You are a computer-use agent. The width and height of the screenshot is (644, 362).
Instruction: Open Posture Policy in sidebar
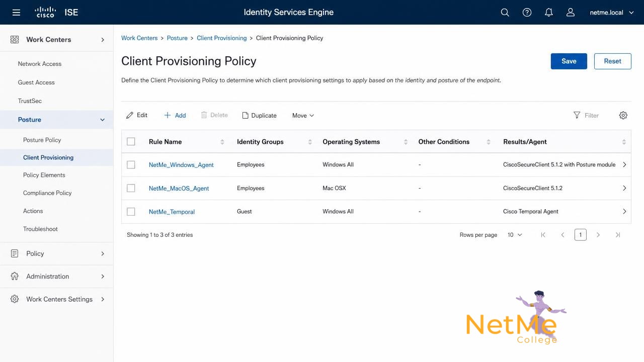(42, 140)
